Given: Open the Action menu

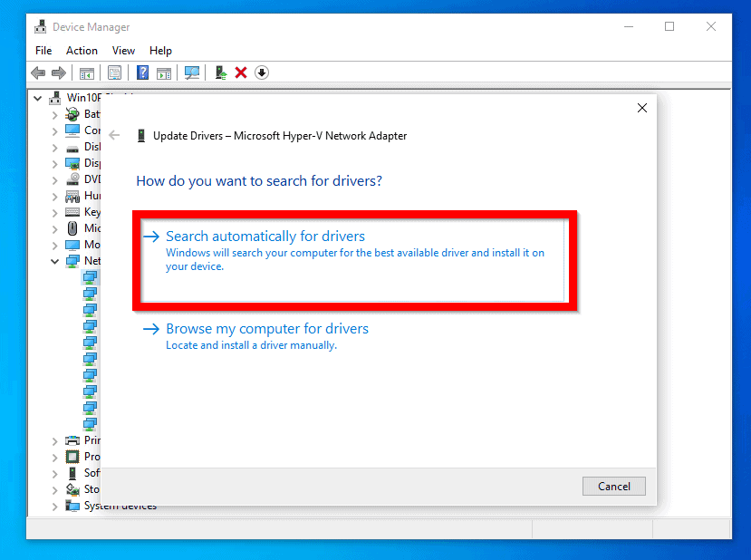Looking at the screenshot, I should point(82,51).
